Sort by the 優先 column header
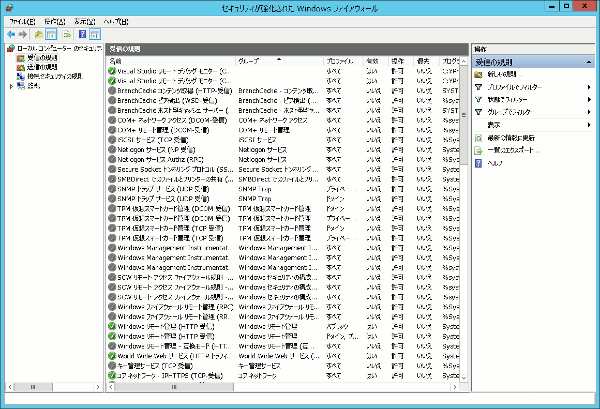Image resolution: width=600 pixels, height=409 pixels. pos(427,61)
